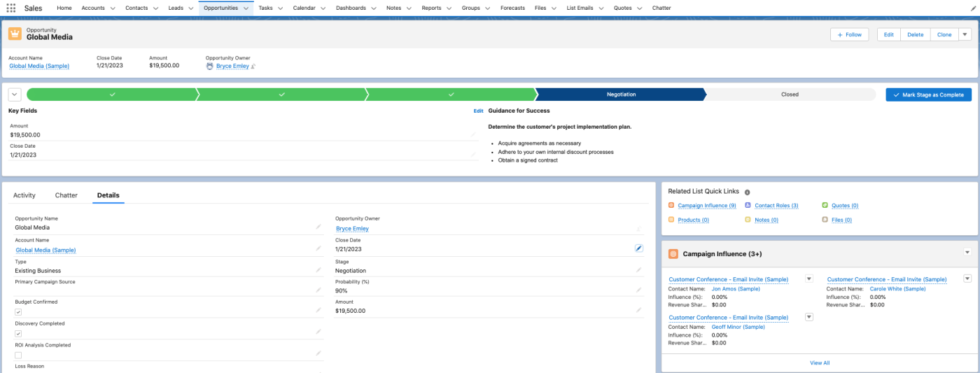
Task: Click the Delete button
Action: 915,34
